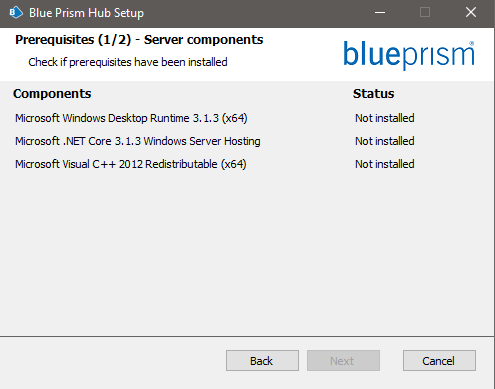Image resolution: width=495 pixels, height=389 pixels.
Task: Click the registered trademark symbol beside blueprism logo
Action: (x=472, y=43)
